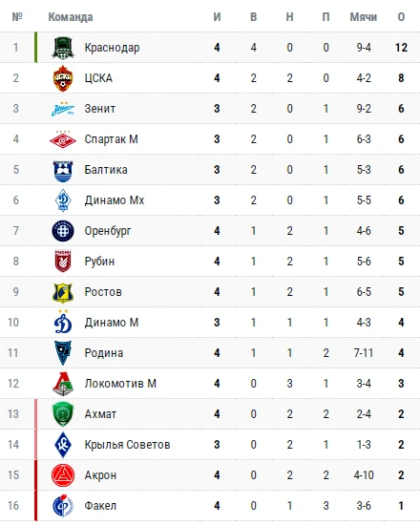
Task: Click the Rostov yellow crest icon
Action: (63, 293)
